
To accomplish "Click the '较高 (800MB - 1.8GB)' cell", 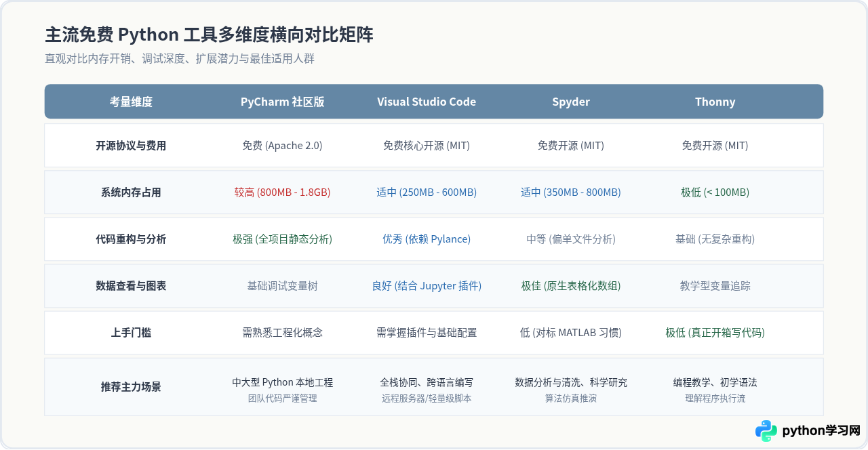I will pos(283,192).
